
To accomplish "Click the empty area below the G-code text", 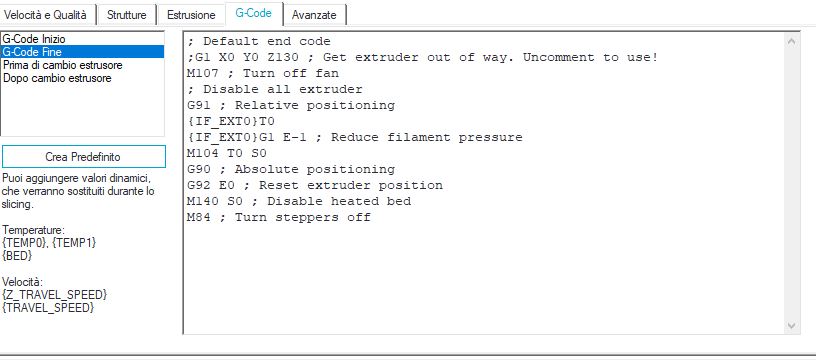I will (484, 278).
